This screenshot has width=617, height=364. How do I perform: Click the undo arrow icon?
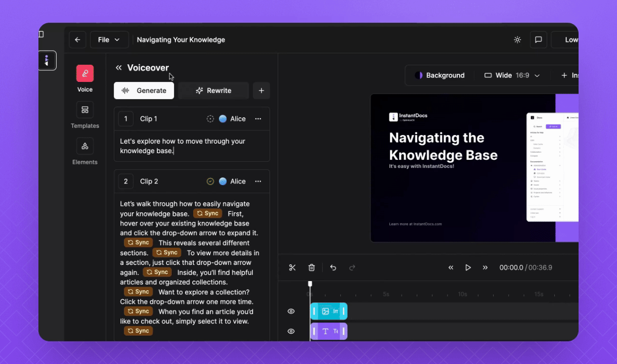coord(333,267)
